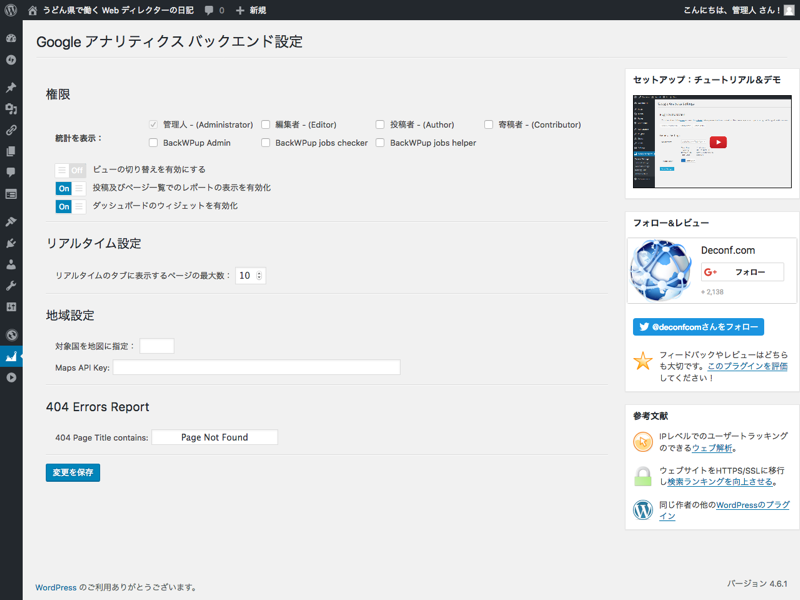The height and width of the screenshot is (600, 800).
Task: Open Posts via the pushpin sidebar icon
Action: (11, 87)
